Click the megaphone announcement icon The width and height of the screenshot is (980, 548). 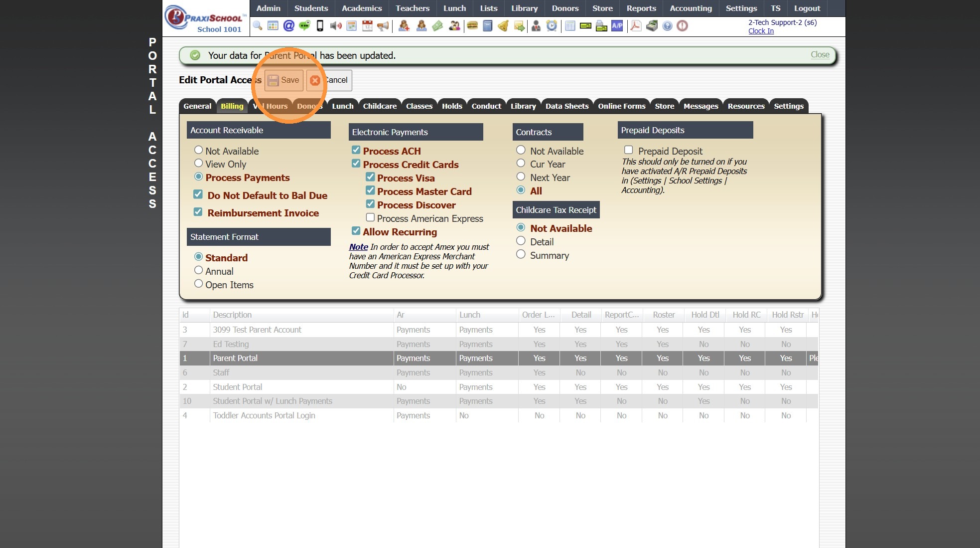383,26
